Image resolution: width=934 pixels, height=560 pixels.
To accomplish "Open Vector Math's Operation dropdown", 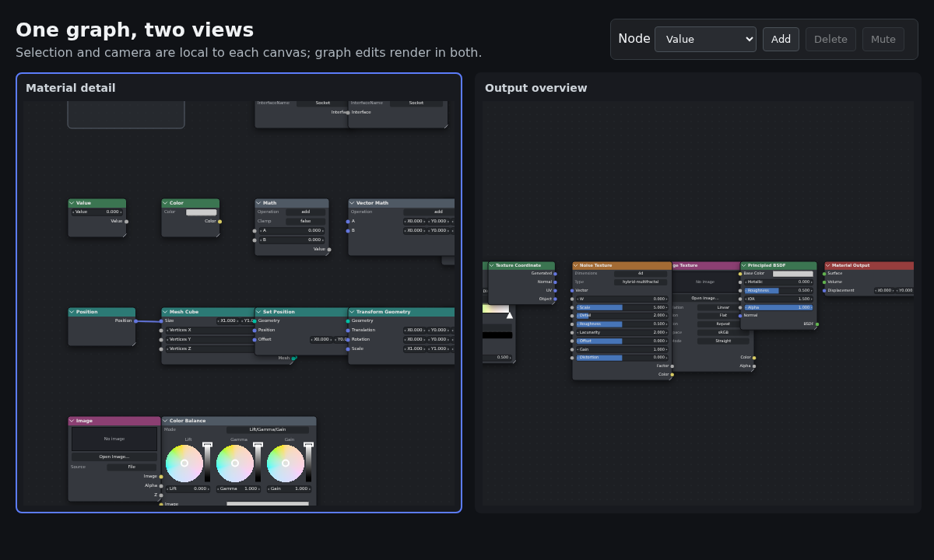I will point(429,212).
